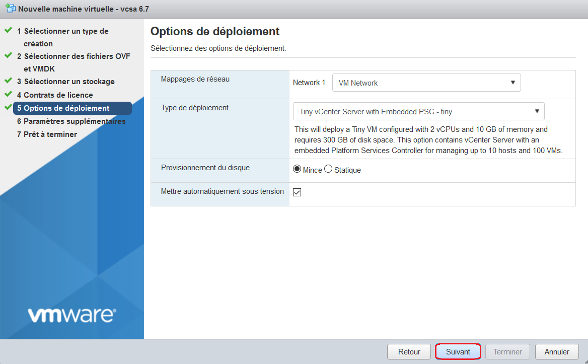
Task: Click the greyed-out Terminer button
Action: pos(507,351)
